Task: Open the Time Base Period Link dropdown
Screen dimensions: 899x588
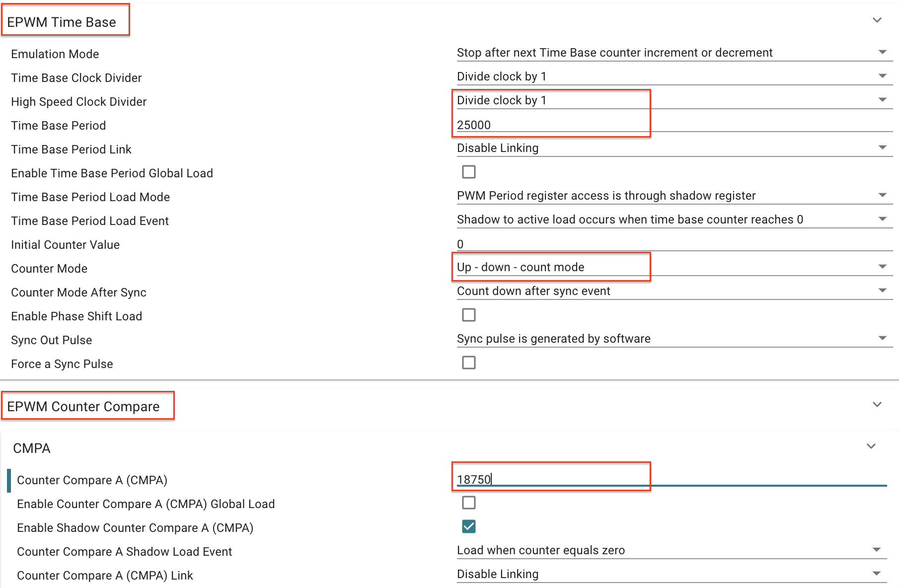Action: tap(674, 148)
